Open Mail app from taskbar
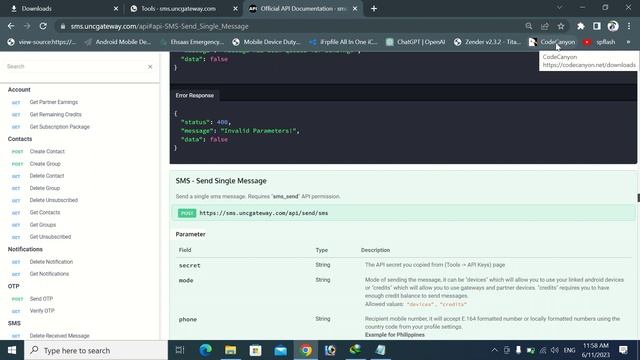The width and height of the screenshot is (640, 360). click(280, 350)
